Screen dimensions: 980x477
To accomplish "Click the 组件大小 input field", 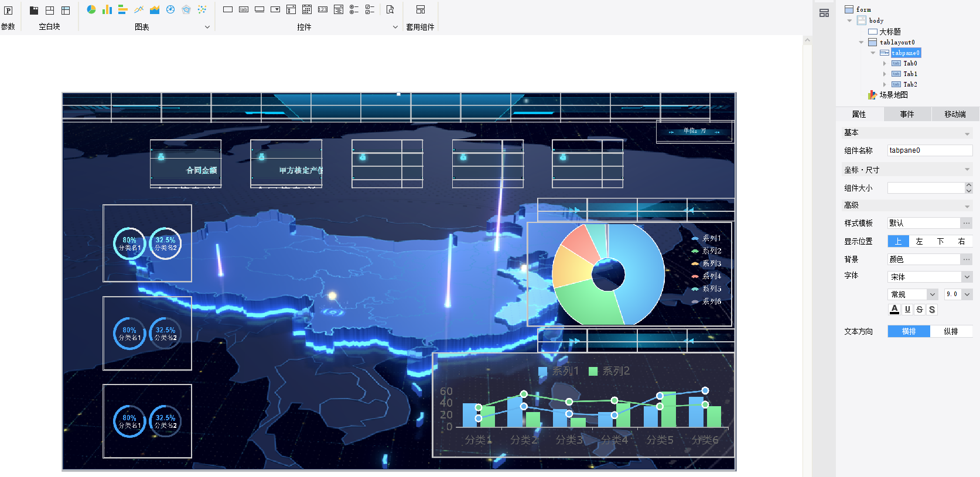I will coord(926,188).
